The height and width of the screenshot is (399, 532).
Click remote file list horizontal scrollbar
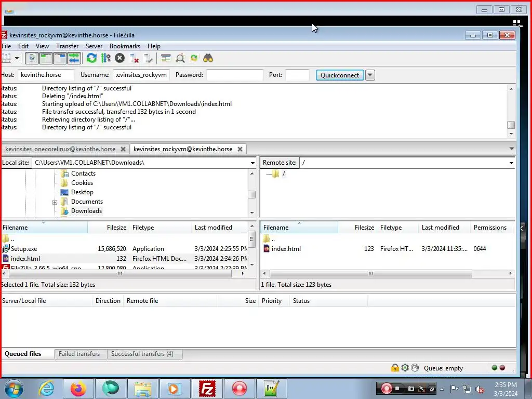tap(370, 273)
